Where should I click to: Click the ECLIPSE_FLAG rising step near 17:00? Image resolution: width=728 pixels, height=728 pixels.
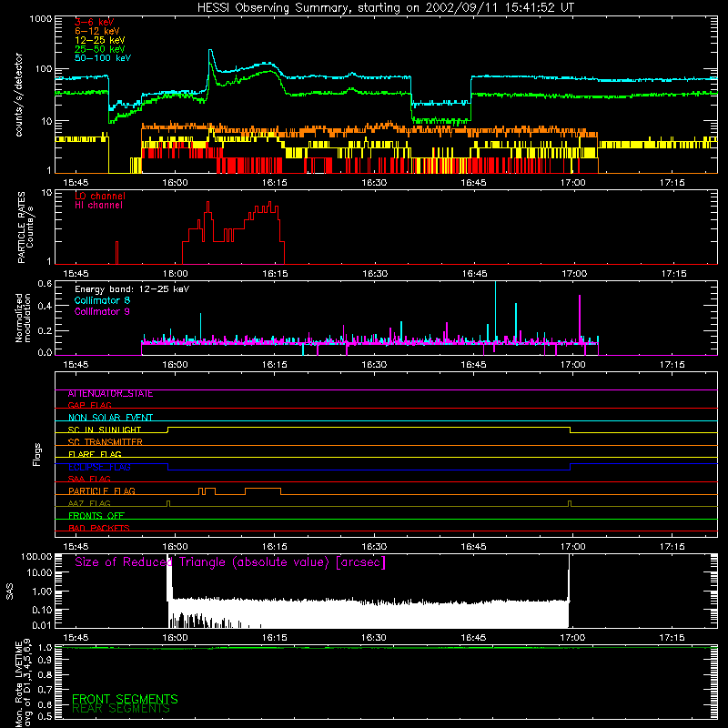pos(571,467)
